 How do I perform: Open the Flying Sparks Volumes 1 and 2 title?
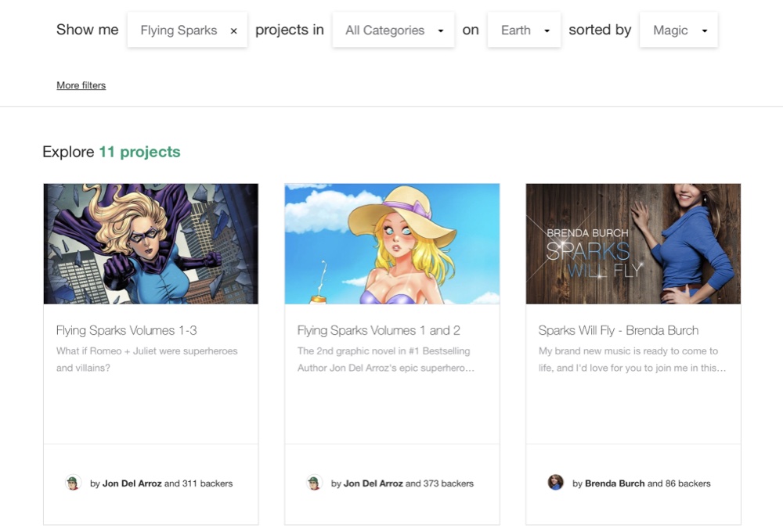pyautogui.click(x=378, y=330)
